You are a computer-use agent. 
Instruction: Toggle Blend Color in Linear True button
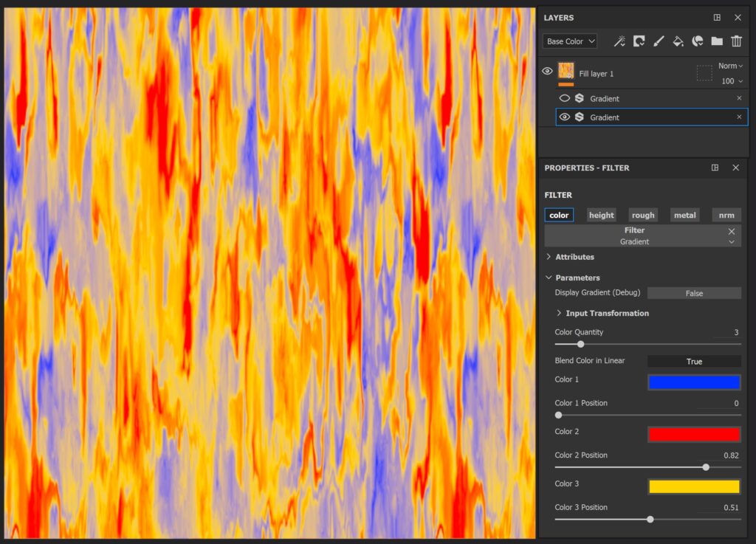coord(694,362)
